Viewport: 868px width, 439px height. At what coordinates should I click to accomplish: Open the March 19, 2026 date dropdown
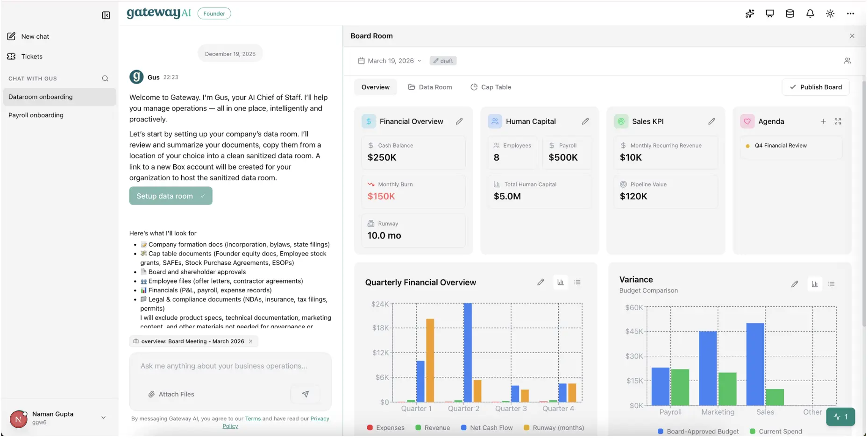pyautogui.click(x=390, y=61)
